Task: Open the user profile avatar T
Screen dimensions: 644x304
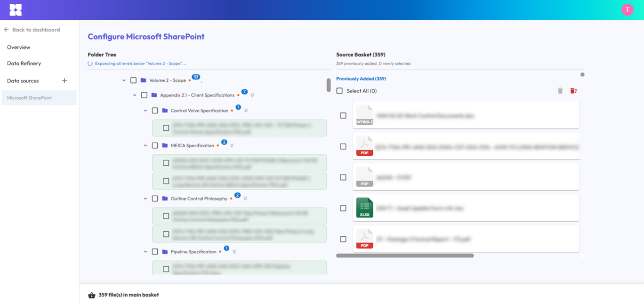Action: (627, 10)
